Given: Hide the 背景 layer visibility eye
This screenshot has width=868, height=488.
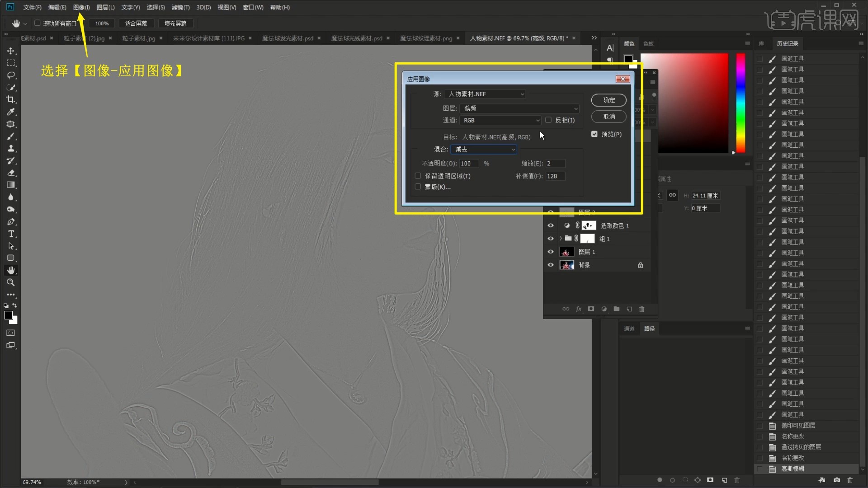Looking at the screenshot, I should [550, 265].
